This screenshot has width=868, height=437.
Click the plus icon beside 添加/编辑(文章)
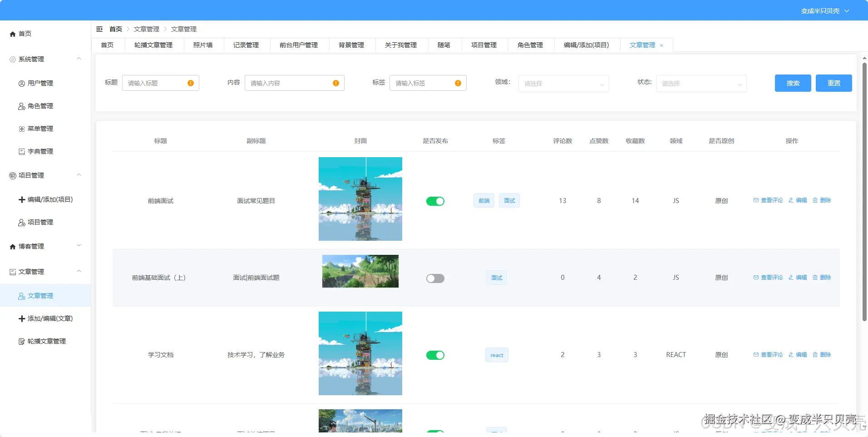click(x=22, y=319)
